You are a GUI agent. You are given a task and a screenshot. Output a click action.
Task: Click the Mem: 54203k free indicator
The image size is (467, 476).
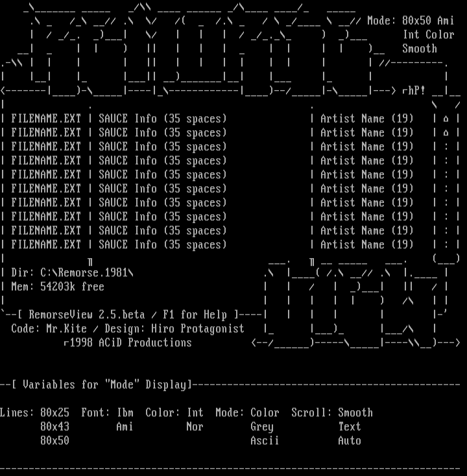[x=58, y=287]
